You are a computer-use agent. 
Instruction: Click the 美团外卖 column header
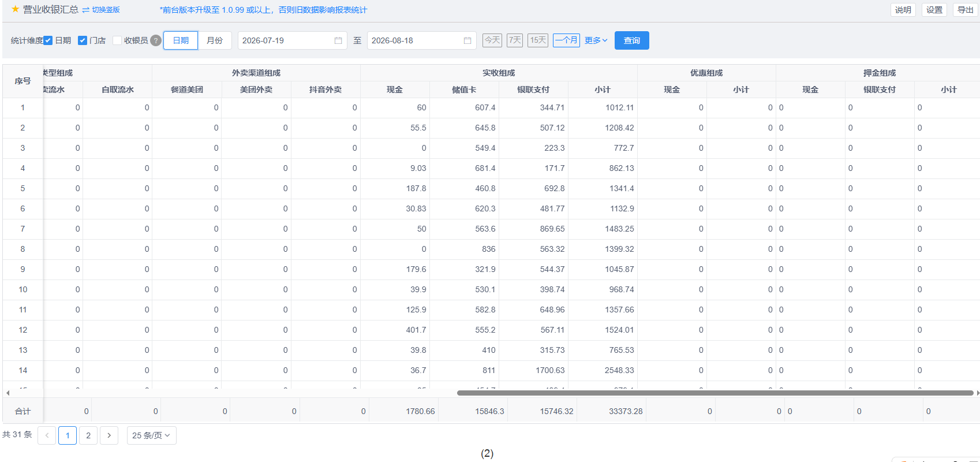[x=256, y=90]
